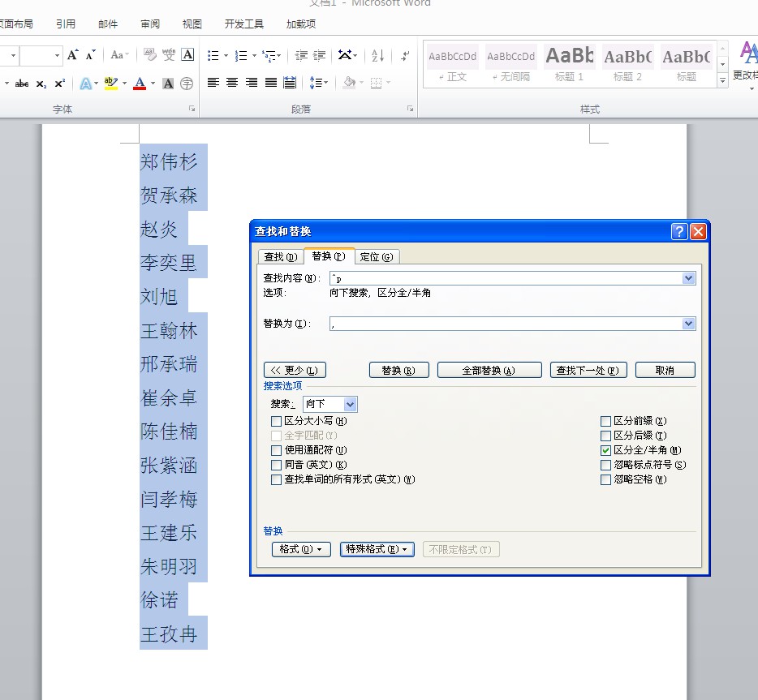This screenshot has height=700, width=758.
Task: Align text right
Action: (x=252, y=83)
